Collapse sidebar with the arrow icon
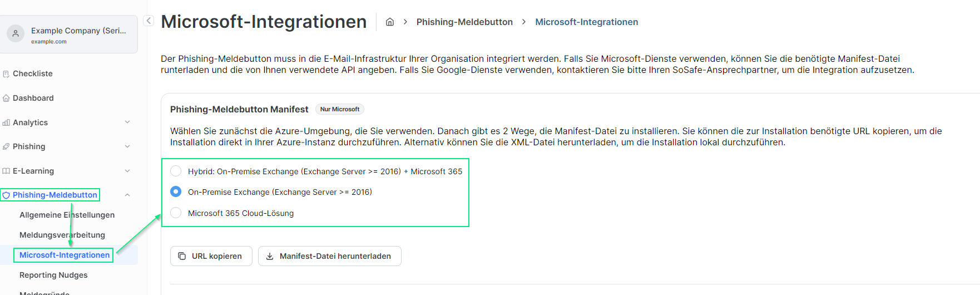980x295 pixels. [x=149, y=21]
